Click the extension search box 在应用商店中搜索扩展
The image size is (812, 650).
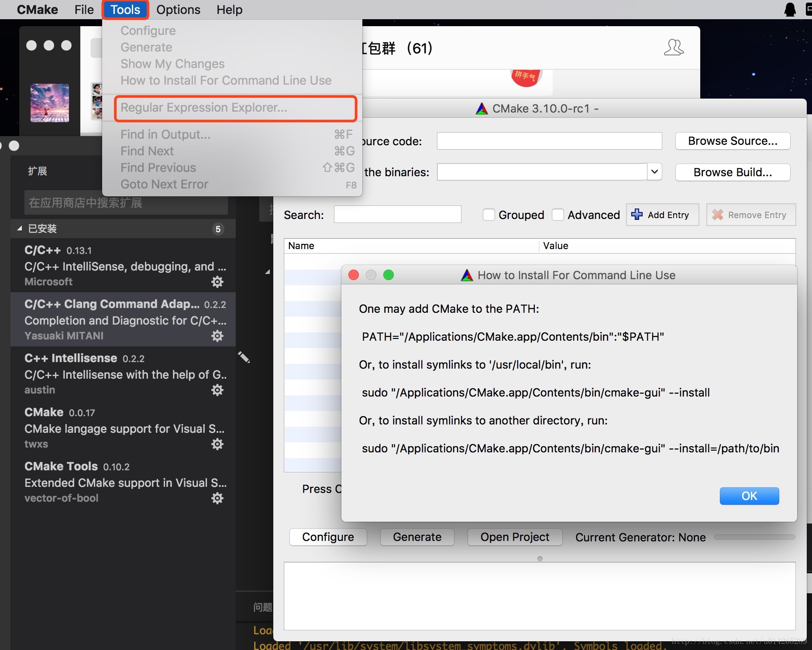click(x=126, y=203)
